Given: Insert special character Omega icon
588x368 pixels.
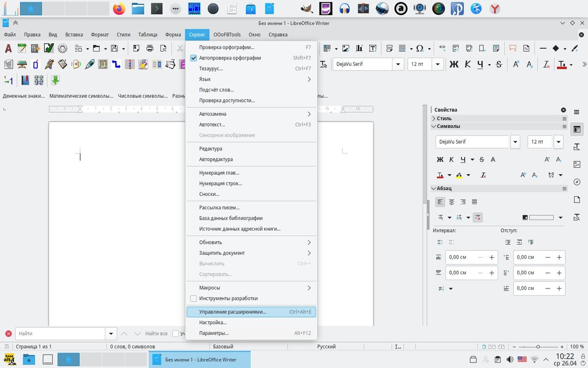Looking at the screenshot, I should [420, 48].
